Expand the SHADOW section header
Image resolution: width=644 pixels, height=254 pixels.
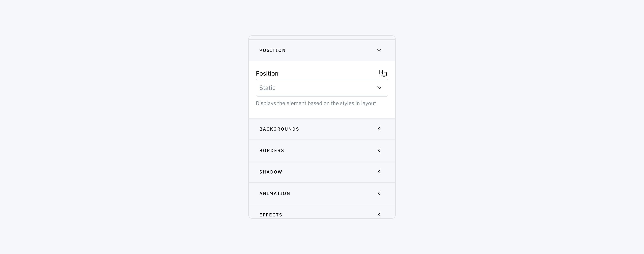coord(322,172)
